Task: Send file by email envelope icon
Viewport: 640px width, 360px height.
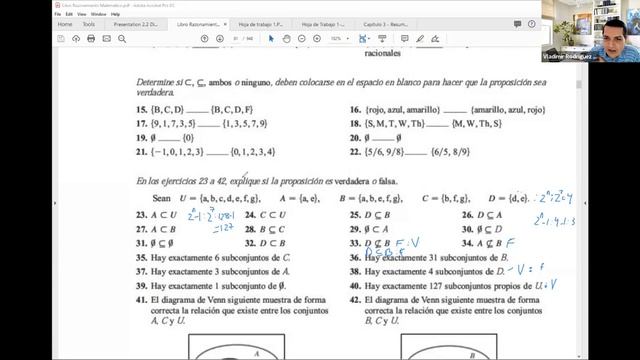Action: 107,39
